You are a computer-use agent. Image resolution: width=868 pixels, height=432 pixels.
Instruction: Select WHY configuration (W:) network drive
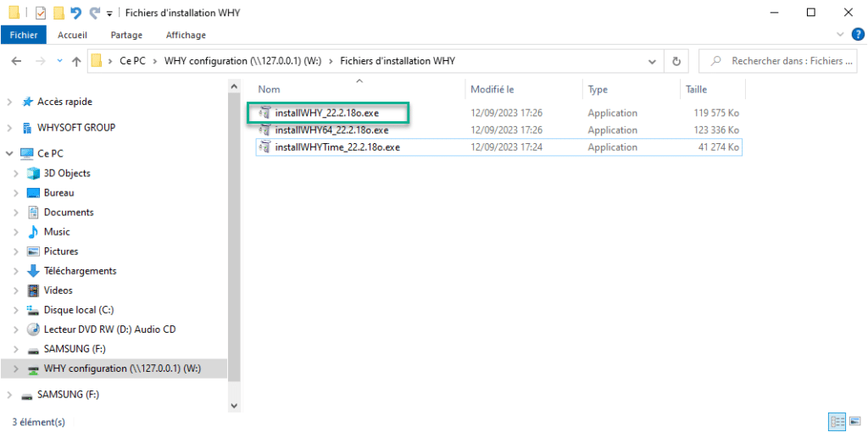122,368
